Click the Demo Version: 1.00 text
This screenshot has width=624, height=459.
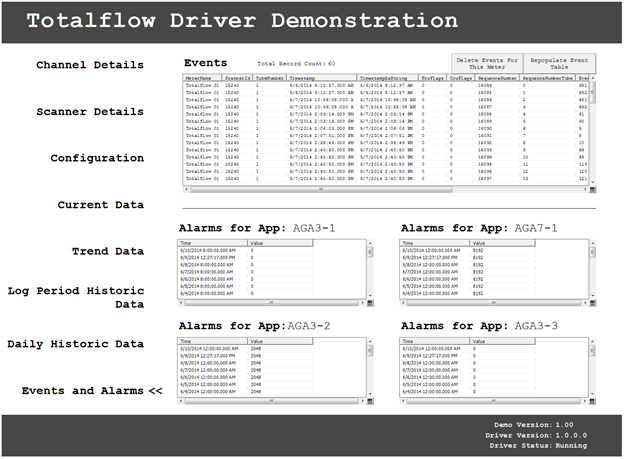534,425
